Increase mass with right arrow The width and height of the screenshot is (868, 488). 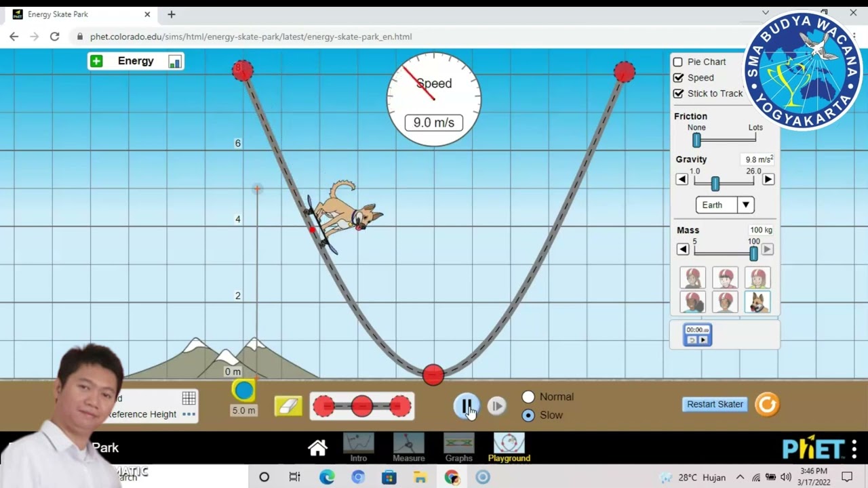click(767, 249)
